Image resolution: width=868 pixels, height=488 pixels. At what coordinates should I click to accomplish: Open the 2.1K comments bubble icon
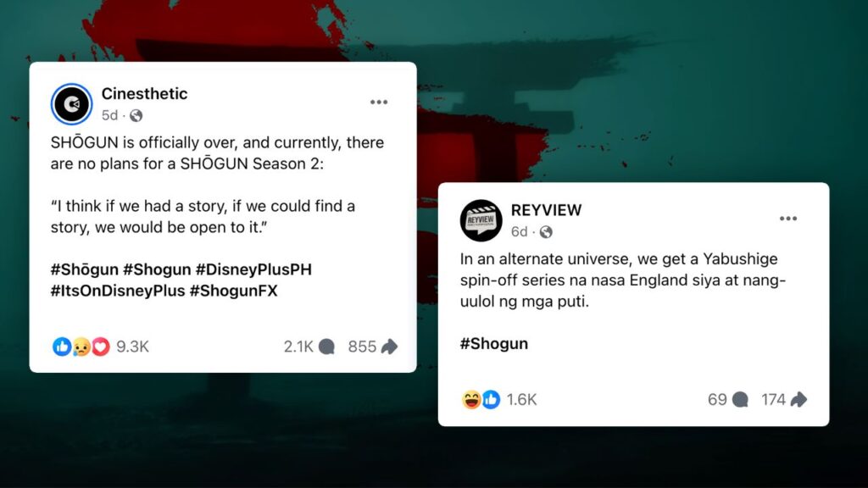click(327, 347)
